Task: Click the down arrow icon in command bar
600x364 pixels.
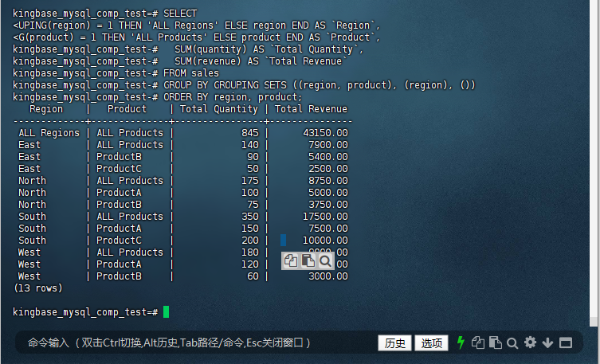Action: pos(547,343)
